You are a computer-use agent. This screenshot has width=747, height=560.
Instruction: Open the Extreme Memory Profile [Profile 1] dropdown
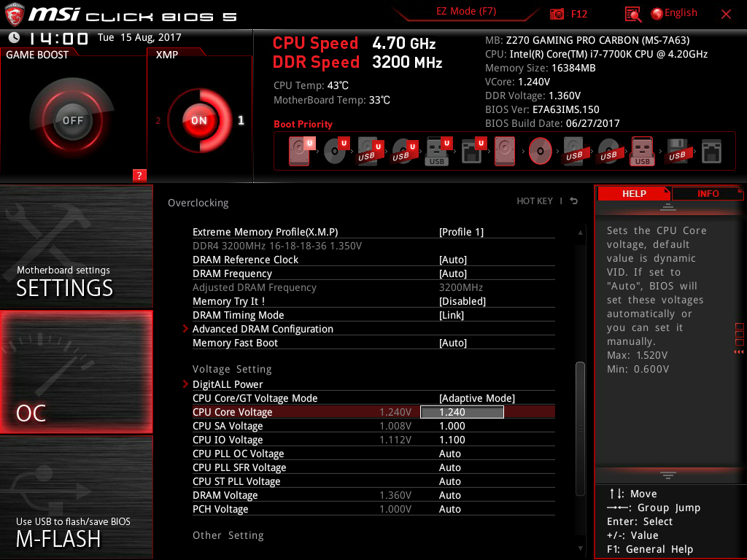461,232
